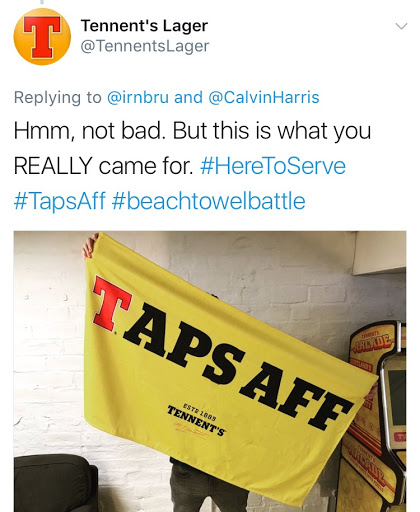Click the small Tennent's Estd logo on towel

click(196, 419)
